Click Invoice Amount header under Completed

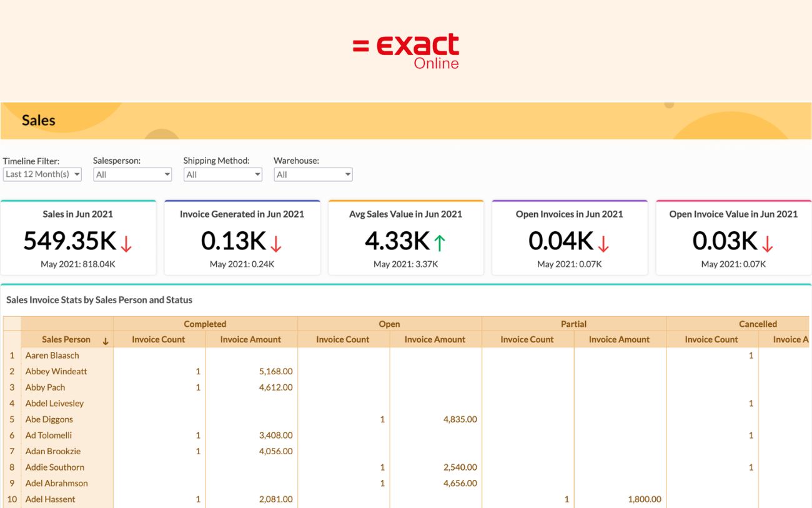tap(250, 339)
